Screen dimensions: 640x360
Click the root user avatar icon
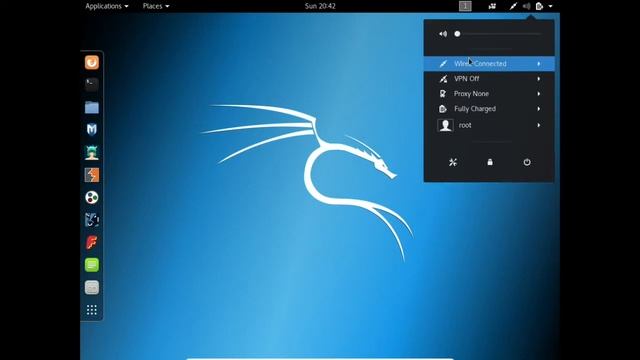coord(445,125)
